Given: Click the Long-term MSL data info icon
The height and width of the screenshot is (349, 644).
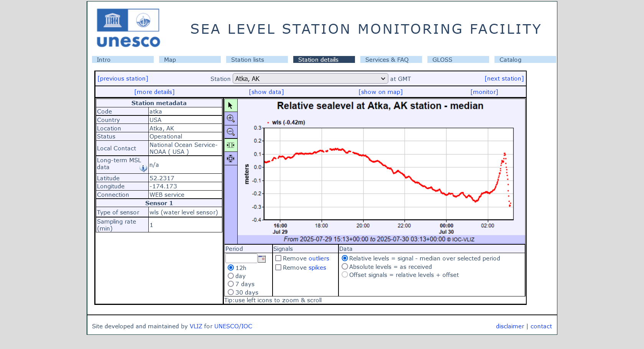Looking at the screenshot, I should pos(143,168).
